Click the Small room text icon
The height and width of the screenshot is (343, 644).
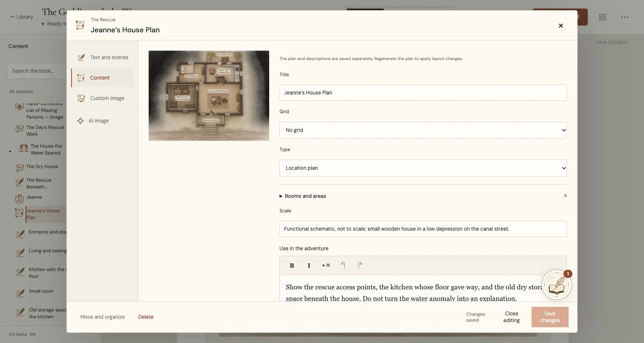(20, 293)
